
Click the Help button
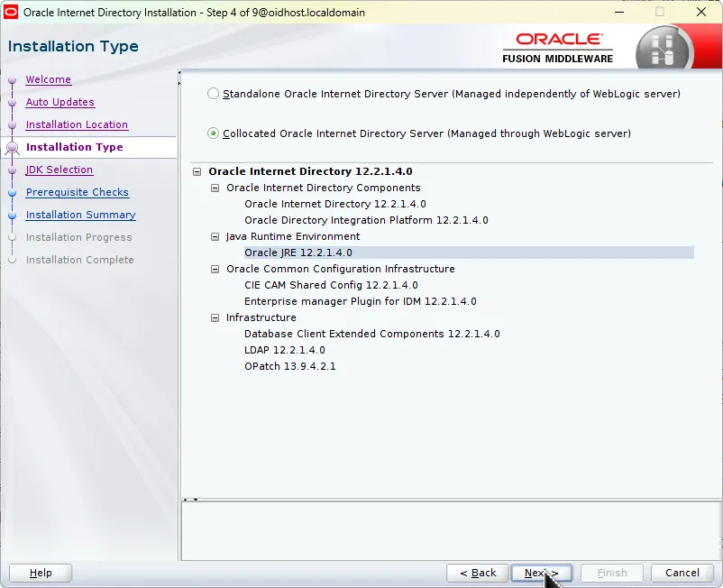pyautogui.click(x=41, y=573)
